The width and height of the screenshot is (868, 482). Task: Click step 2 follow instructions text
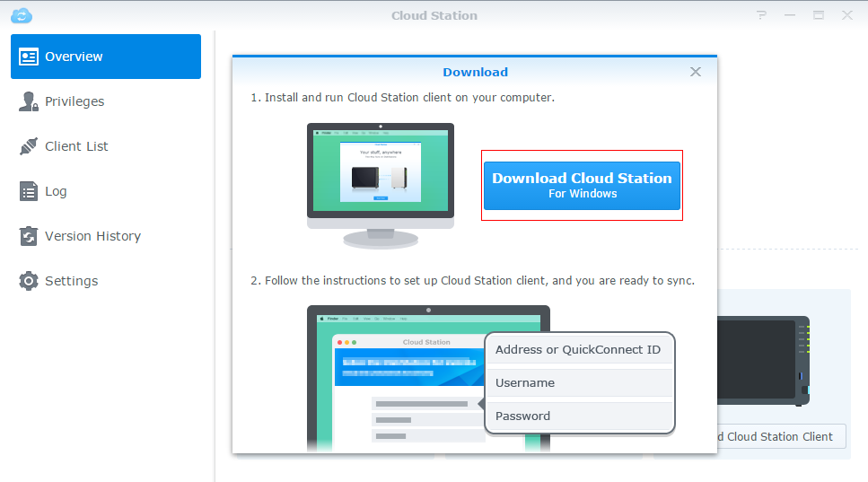click(472, 281)
